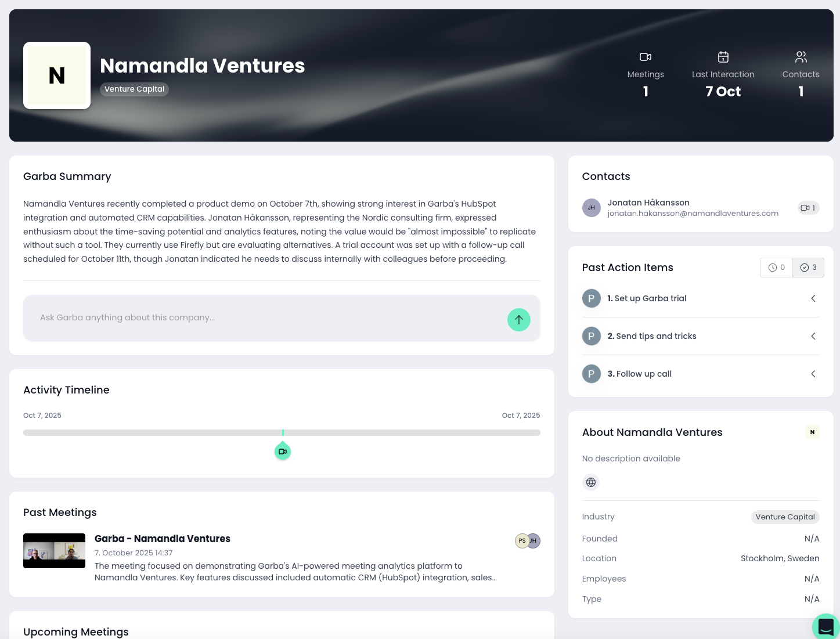Viewport: 840px width, 639px height.
Task: Click the small N badge in About
Action: point(812,432)
